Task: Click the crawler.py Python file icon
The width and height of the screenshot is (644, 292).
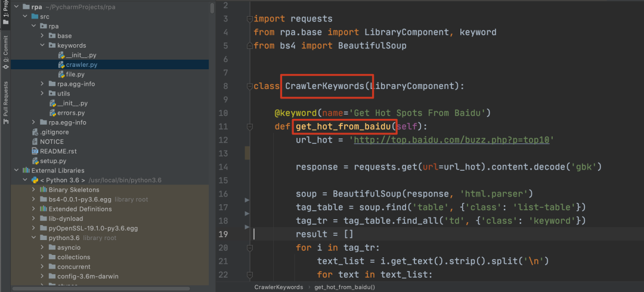Action: coord(61,64)
